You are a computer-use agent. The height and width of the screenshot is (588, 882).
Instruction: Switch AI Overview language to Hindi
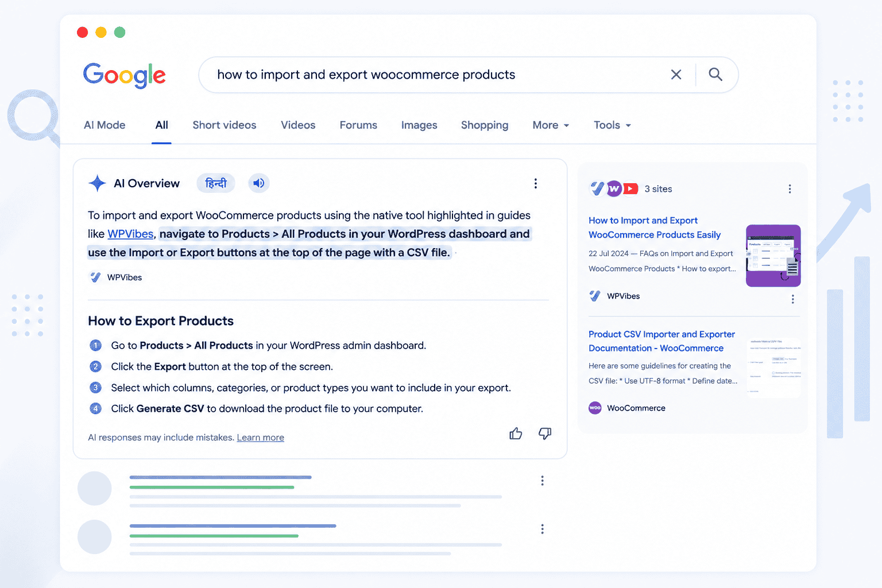click(216, 183)
